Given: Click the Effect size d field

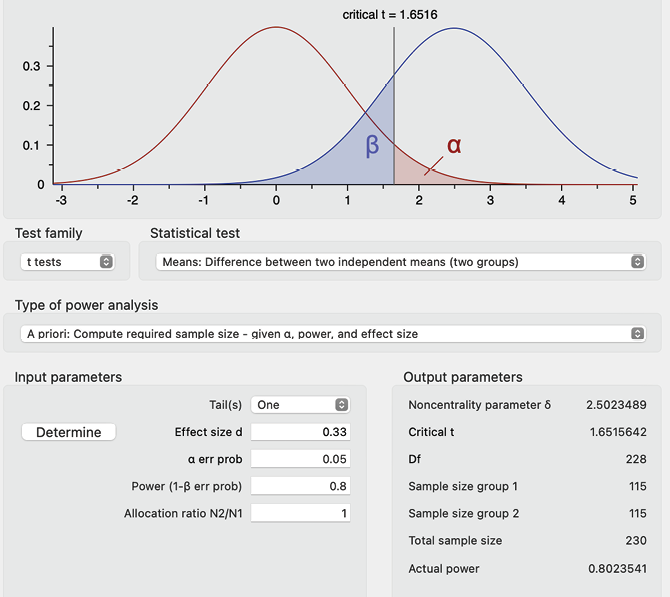Looking at the screenshot, I should [299, 432].
